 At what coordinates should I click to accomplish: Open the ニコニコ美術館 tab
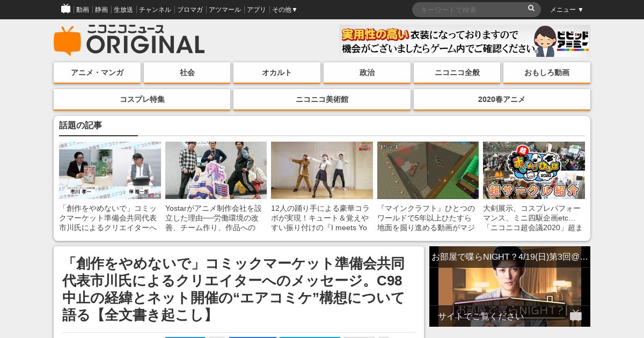click(x=322, y=99)
